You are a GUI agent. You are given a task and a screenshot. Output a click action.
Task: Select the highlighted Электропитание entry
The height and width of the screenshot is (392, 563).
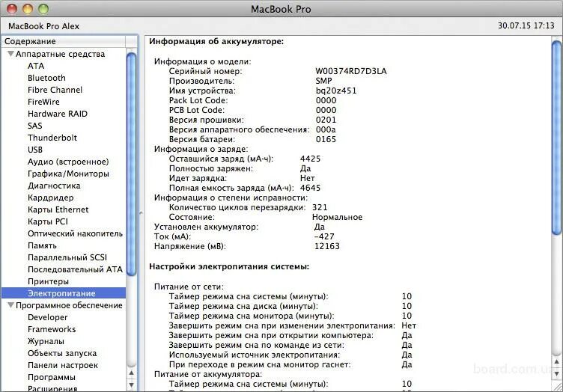64,293
